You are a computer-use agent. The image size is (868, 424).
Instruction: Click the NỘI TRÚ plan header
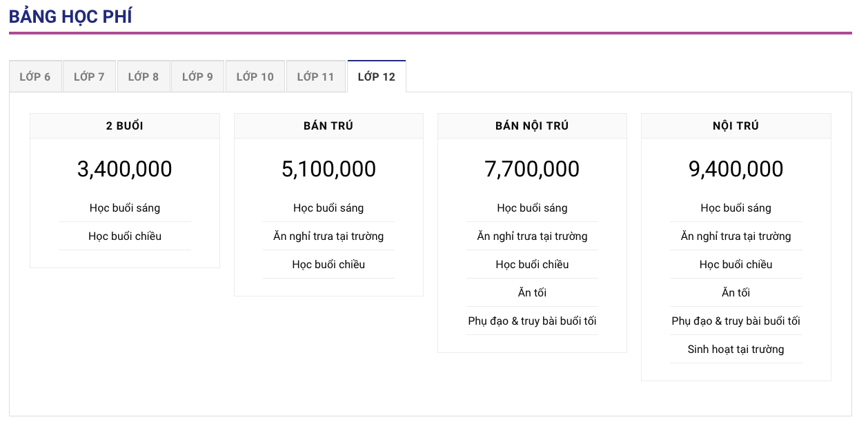pyautogui.click(x=736, y=126)
